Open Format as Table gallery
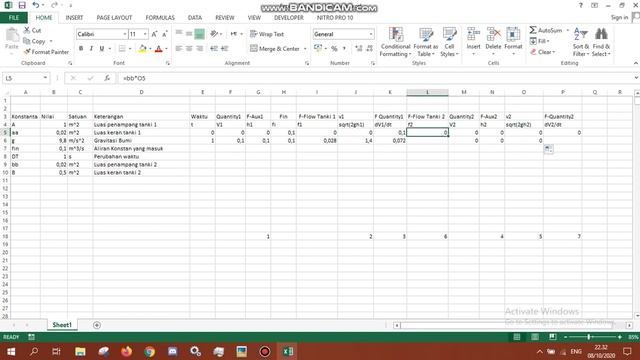 coord(426,42)
